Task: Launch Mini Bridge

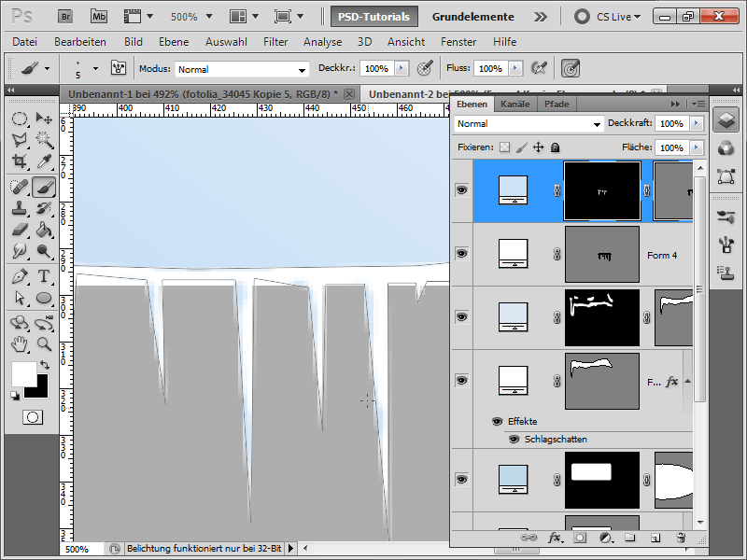Action: coord(99,17)
